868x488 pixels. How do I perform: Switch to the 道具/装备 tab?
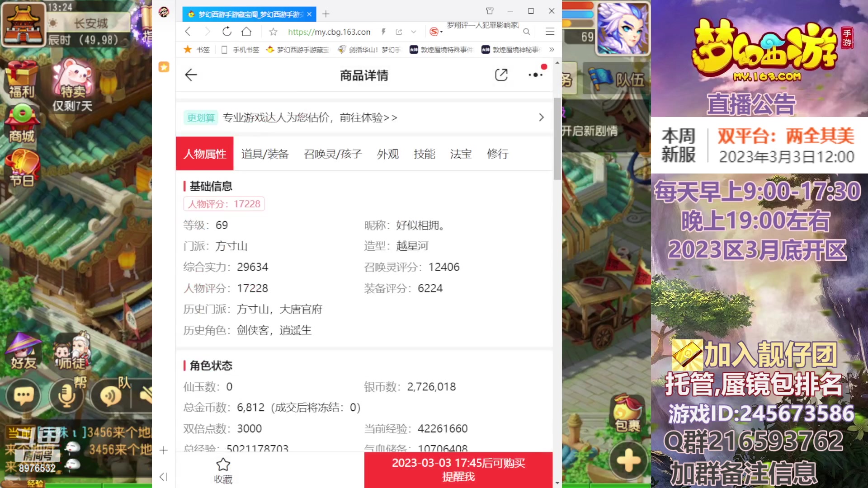coord(265,154)
